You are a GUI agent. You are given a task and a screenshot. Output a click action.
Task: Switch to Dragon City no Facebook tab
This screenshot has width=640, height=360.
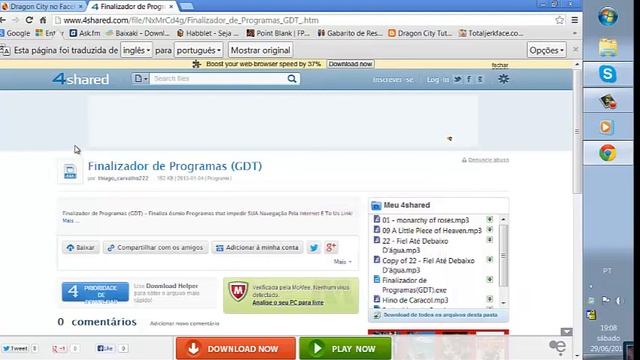pos(41,7)
